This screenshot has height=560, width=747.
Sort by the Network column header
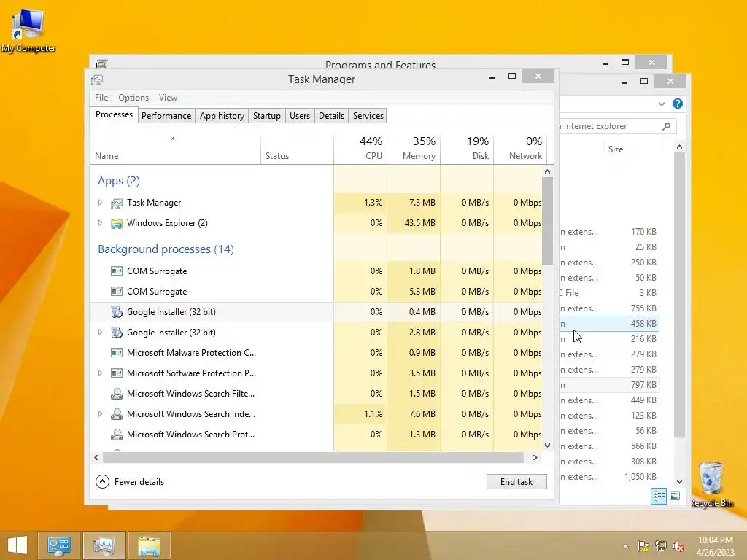[520, 149]
